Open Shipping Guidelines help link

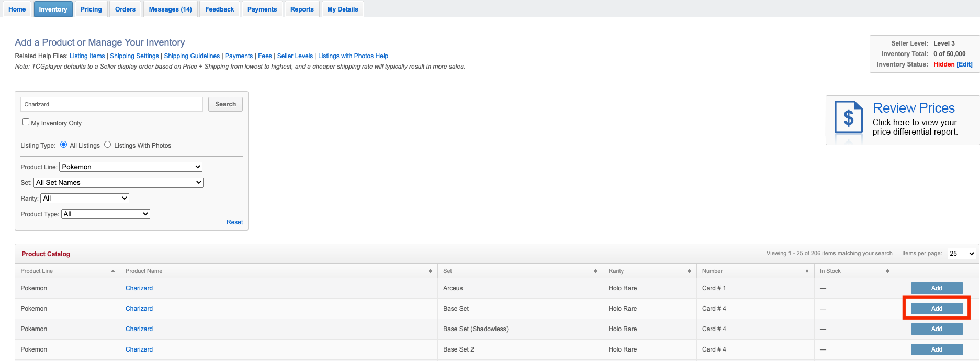click(192, 56)
